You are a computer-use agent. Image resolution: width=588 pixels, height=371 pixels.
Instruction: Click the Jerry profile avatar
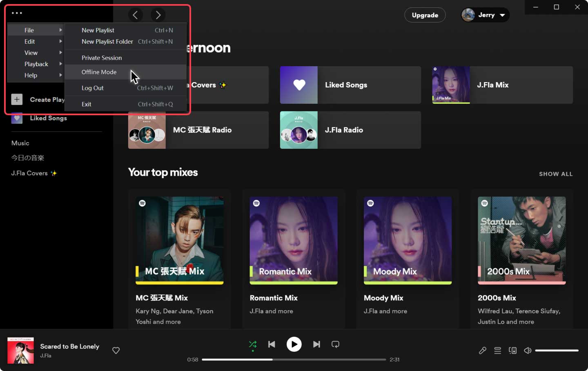[468, 15]
